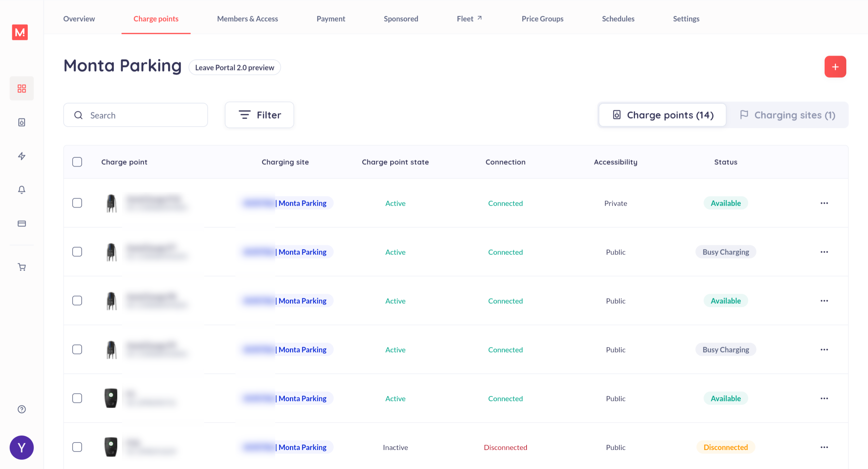Image resolution: width=868 pixels, height=469 pixels.
Task: Switch to Charging sites (1) view
Action: 787,115
